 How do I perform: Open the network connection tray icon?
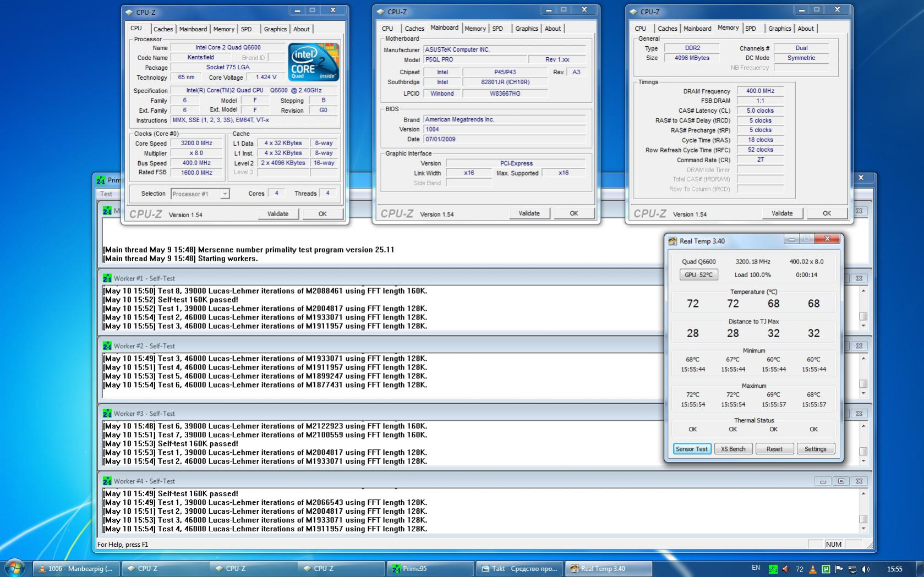[x=852, y=569]
